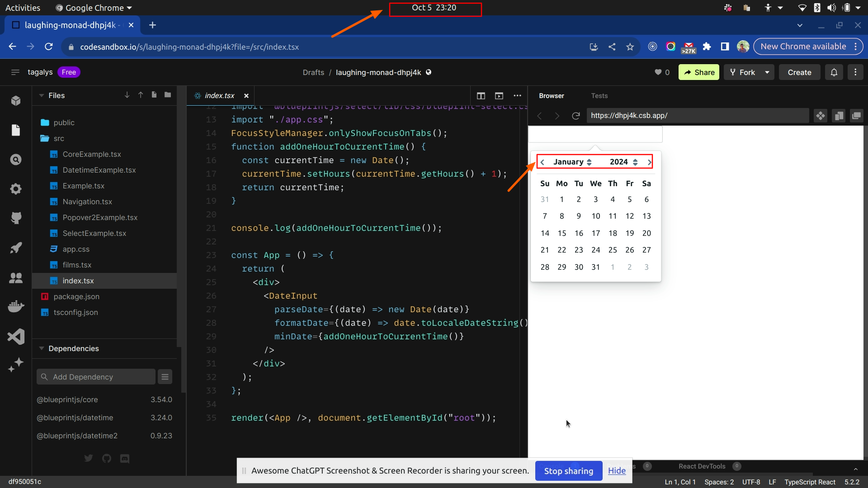Open the Docker container panel

point(16,306)
